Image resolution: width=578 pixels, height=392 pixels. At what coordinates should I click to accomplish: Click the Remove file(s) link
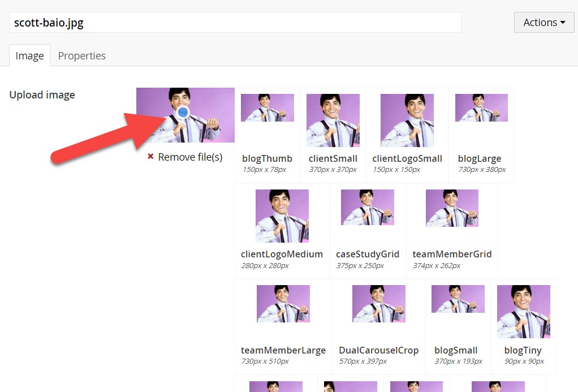(x=190, y=157)
